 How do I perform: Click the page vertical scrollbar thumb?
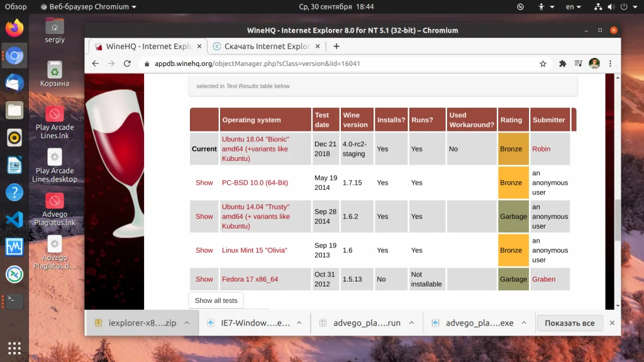(x=618, y=219)
